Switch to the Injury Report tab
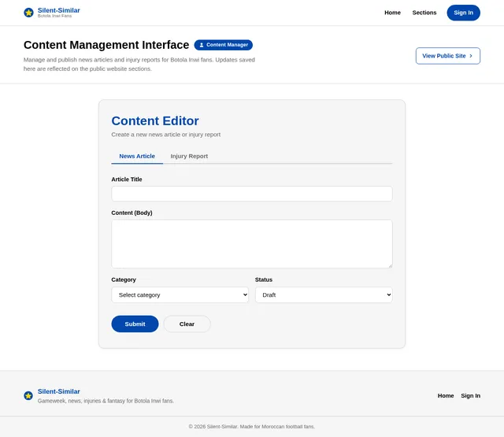Image resolution: width=504 pixels, height=437 pixels. [189, 156]
